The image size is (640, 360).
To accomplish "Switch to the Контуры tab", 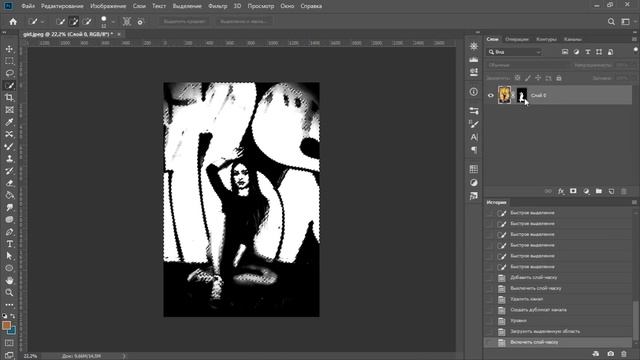I will 546,39.
